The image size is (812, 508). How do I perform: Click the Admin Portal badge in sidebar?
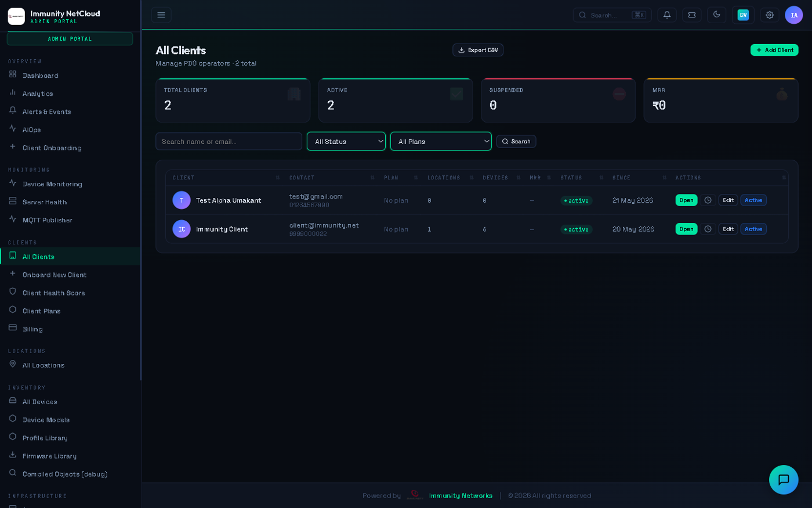click(x=70, y=39)
